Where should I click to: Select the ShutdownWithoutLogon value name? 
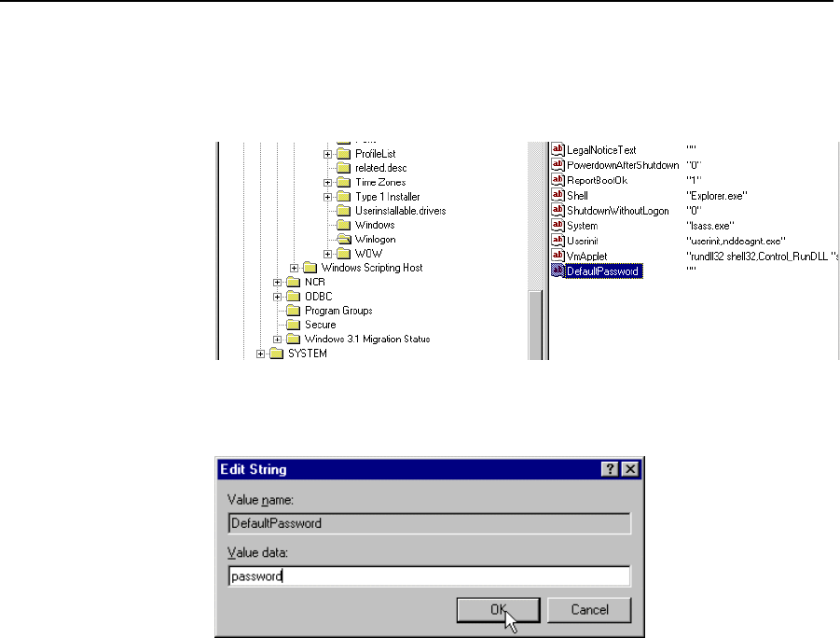(618, 211)
